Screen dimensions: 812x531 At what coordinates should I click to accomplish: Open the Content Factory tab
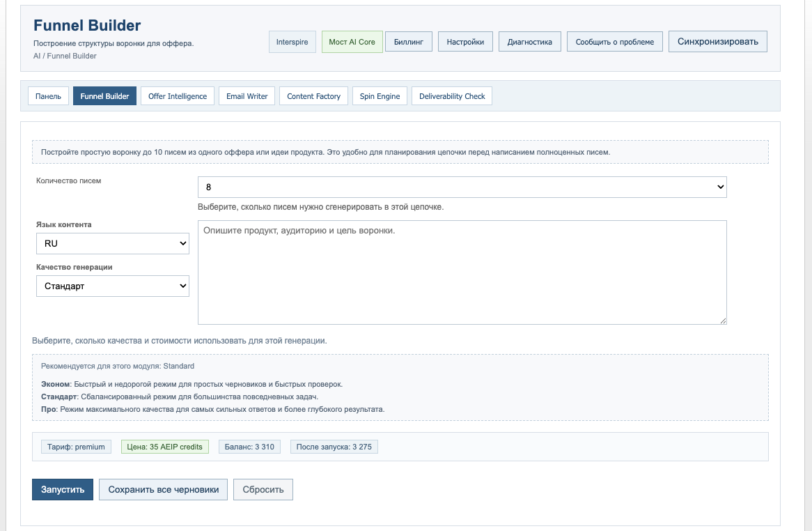pyautogui.click(x=313, y=95)
